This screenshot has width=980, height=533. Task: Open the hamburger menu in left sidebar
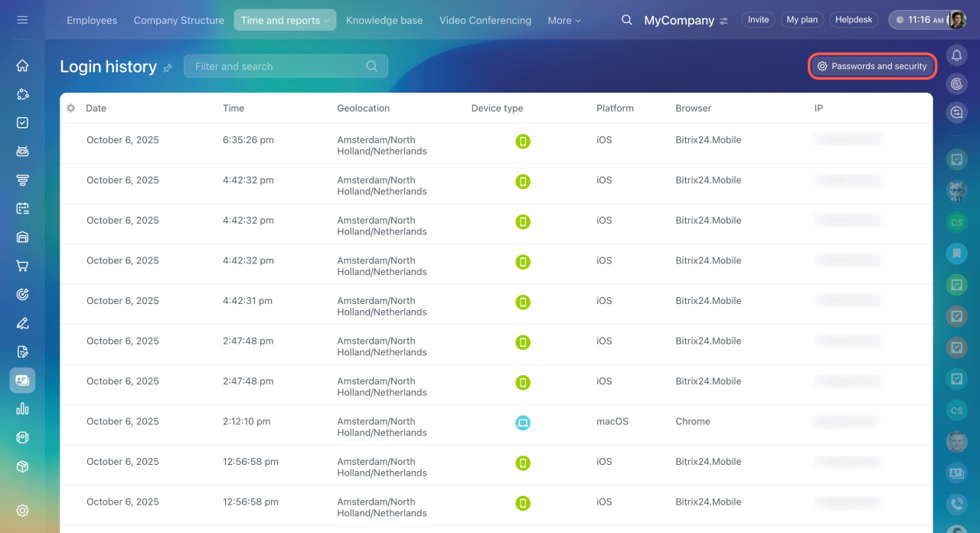[22, 20]
